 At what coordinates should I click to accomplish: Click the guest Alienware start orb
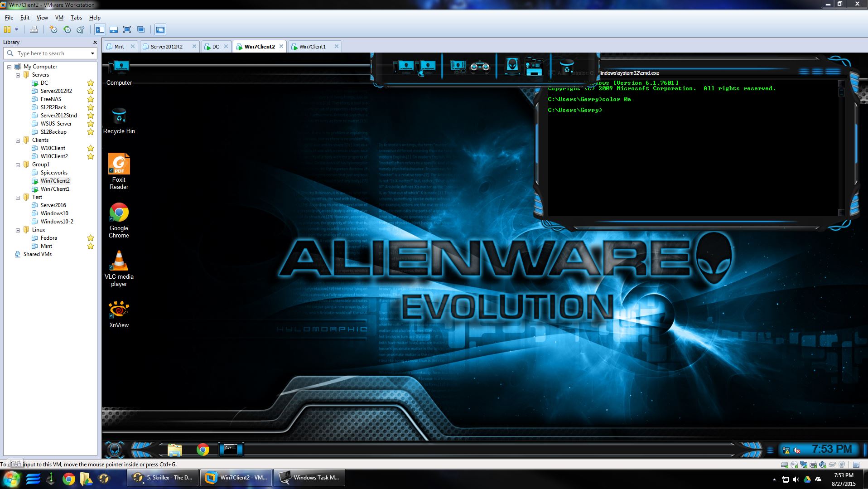coord(114,450)
